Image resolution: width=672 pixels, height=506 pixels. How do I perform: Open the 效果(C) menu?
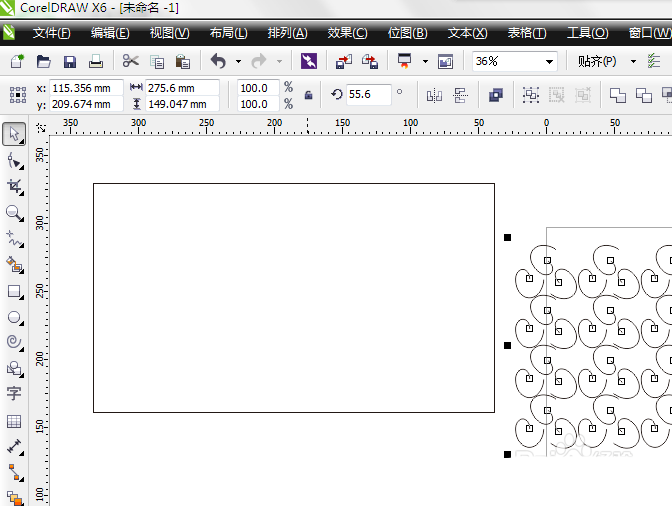tap(347, 33)
